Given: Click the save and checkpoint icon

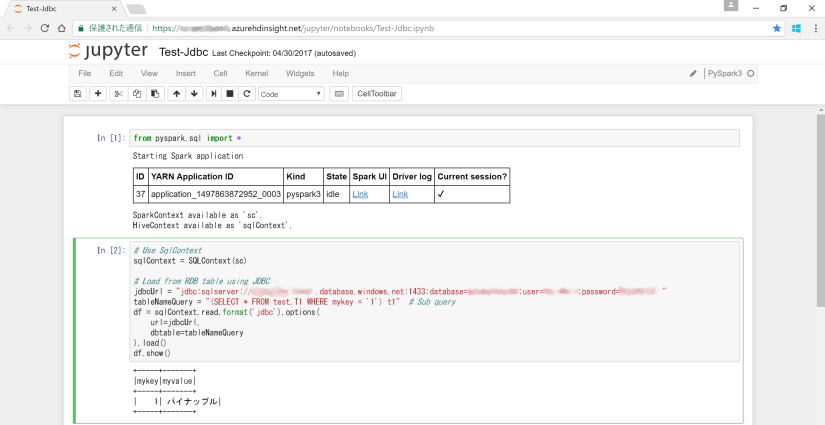Looking at the screenshot, I should (77, 94).
